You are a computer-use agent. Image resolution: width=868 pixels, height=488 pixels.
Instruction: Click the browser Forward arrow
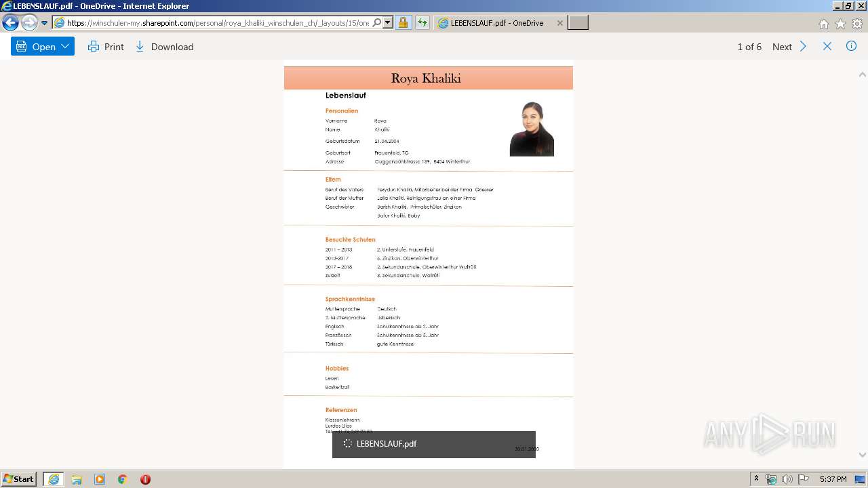click(x=28, y=23)
